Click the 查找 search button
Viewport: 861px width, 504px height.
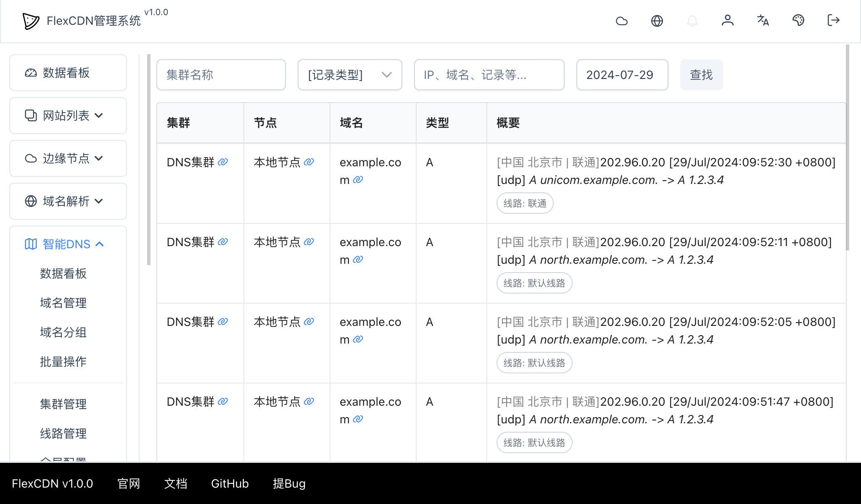point(701,75)
